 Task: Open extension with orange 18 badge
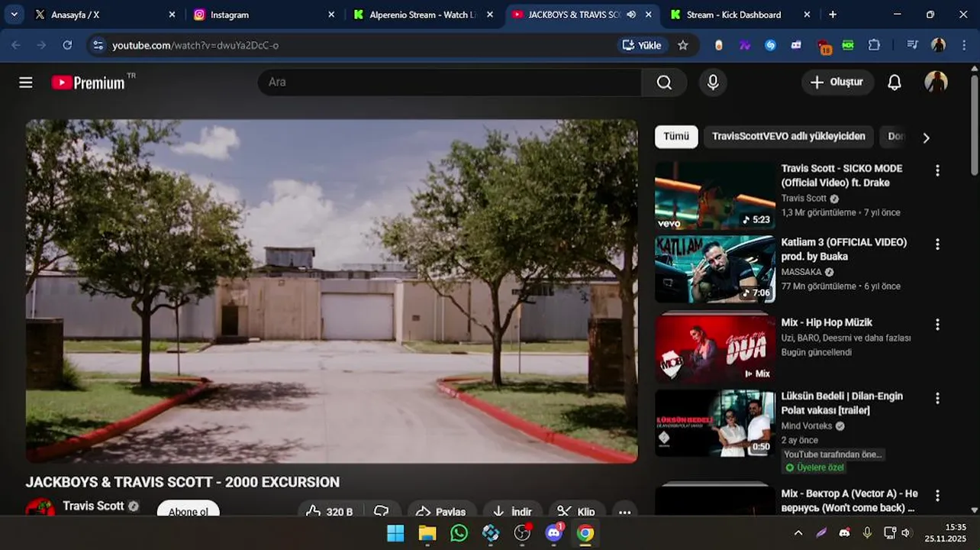click(823, 47)
